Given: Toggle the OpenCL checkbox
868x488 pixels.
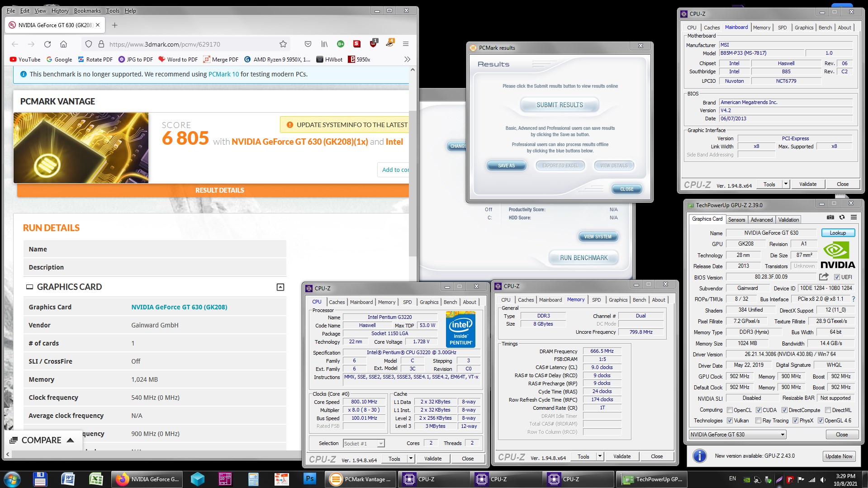Looking at the screenshot, I should pos(730,410).
